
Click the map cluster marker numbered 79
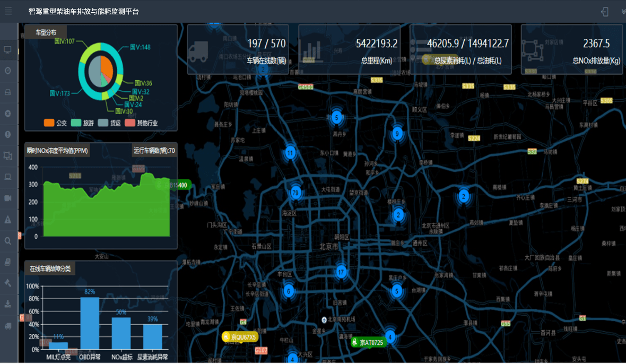coord(295,193)
